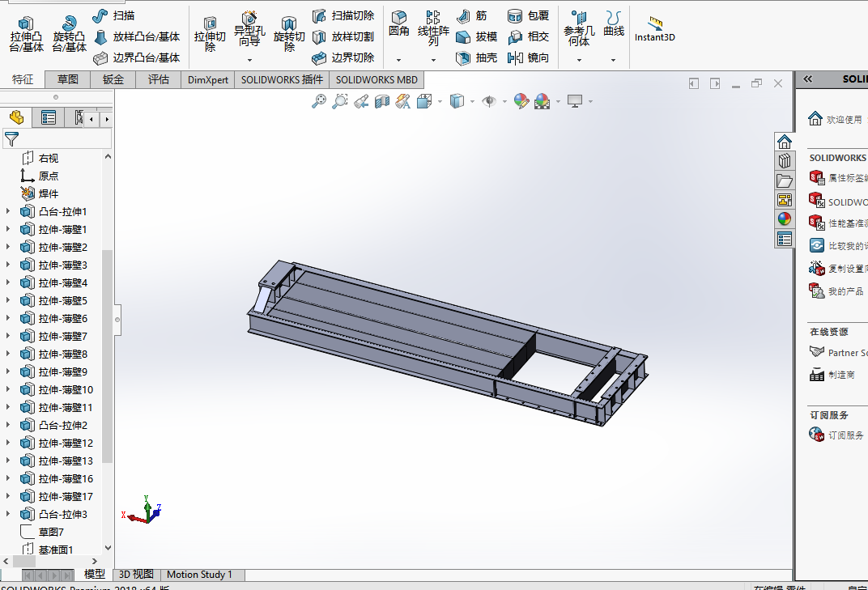Open the appearances color ball in task pane
This screenshot has width=868, height=590.
785,219
